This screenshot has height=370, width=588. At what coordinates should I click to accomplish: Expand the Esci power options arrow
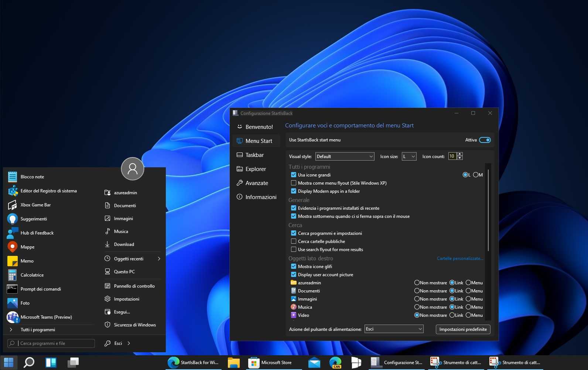point(129,343)
